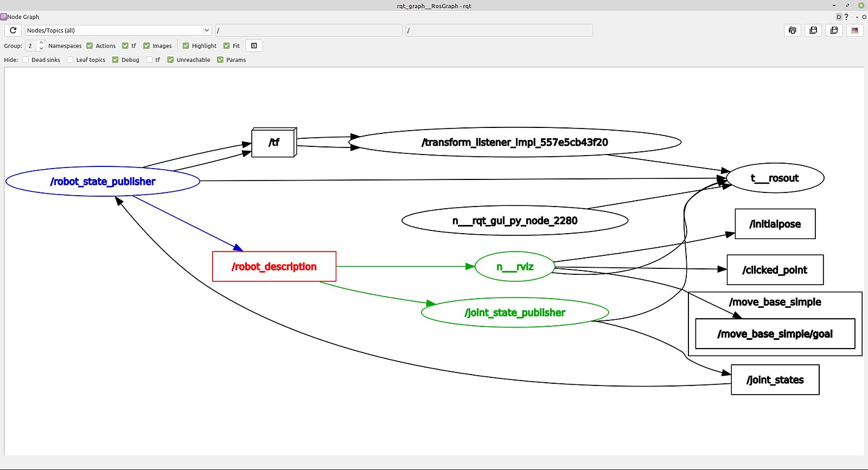Viewport: 868px width, 470px height.
Task: Save the graph as an image
Action: click(x=855, y=30)
